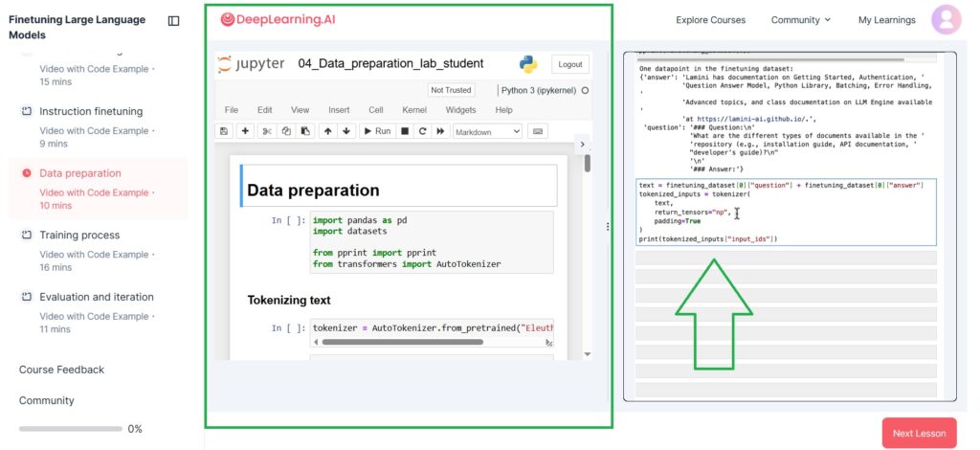Open the DeepLearning.AI home logo

click(x=278, y=19)
